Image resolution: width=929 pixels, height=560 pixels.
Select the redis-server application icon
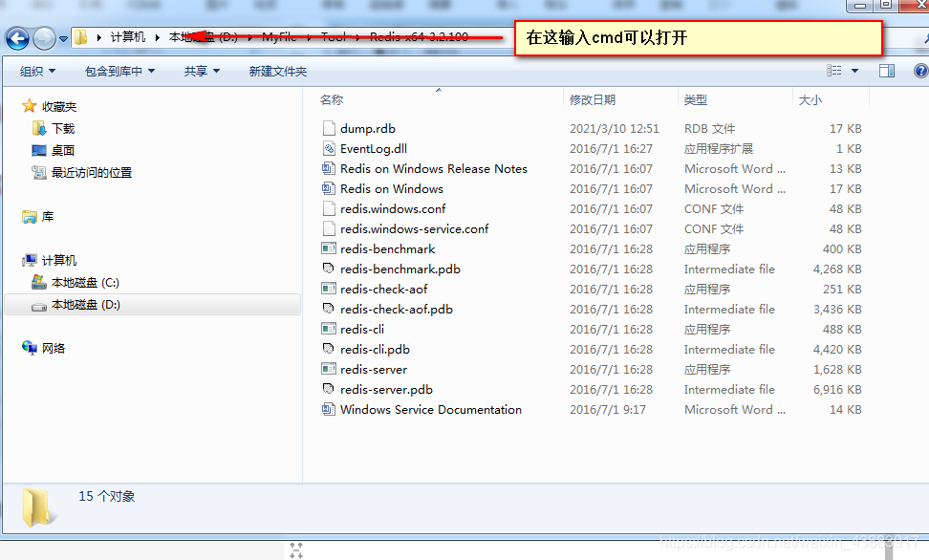[329, 369]
